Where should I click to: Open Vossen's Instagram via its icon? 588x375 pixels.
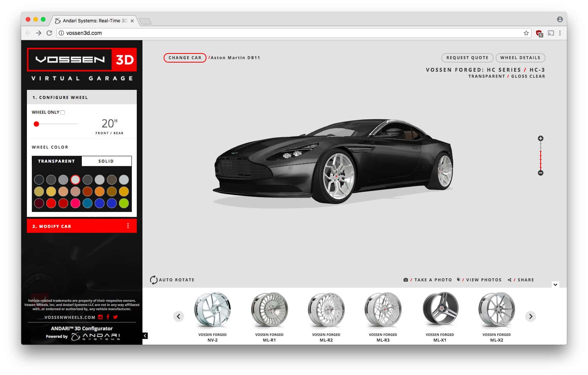(100, 317)
